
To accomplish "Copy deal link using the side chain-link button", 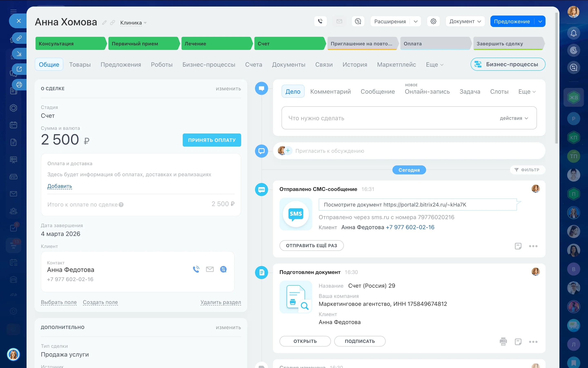I will pos(19,38).
